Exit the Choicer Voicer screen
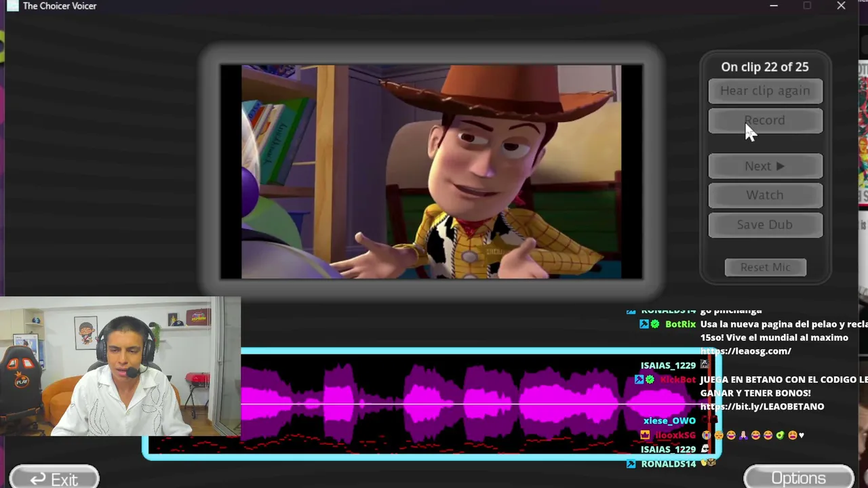This screenshot has height=488, width=868. (54, 478)
